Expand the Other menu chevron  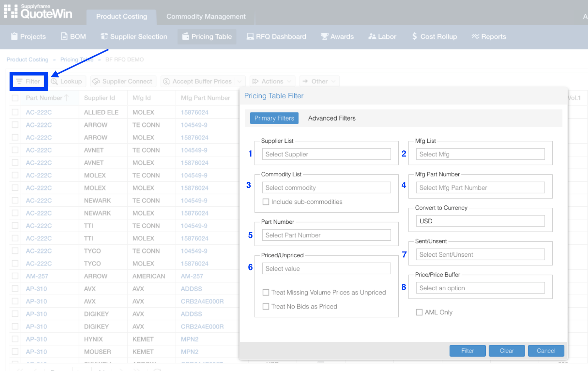333,81
